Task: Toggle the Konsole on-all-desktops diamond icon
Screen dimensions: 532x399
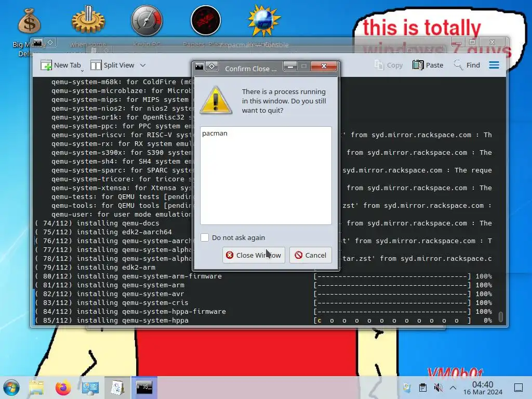Action: coord(50,43)
